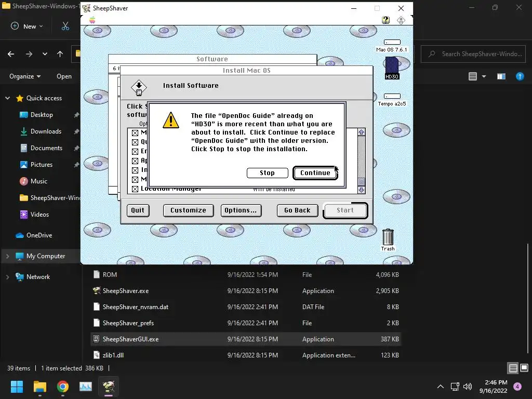The height and width of the screenshot is (399, 532).
Task: Click the Start install button
Action: tap(345, 210)
